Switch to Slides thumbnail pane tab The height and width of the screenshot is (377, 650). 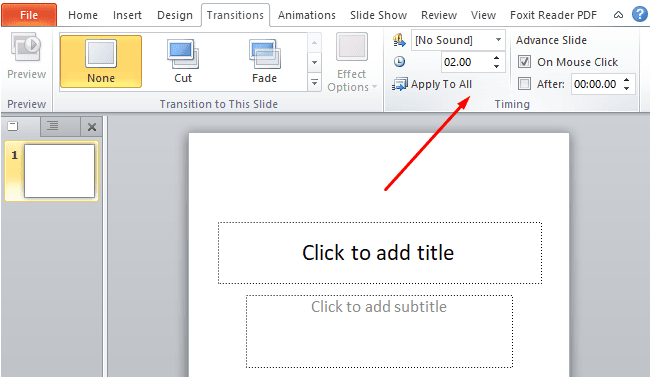click(13, 126)
